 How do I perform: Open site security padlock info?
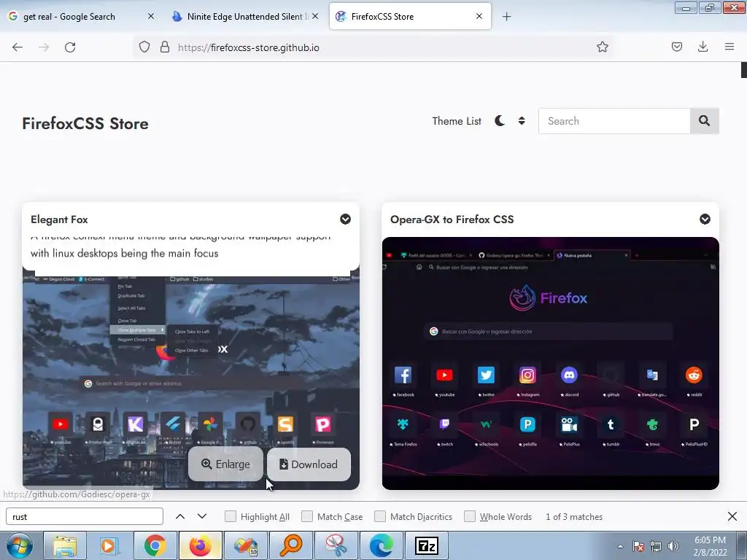click(165, 47)
